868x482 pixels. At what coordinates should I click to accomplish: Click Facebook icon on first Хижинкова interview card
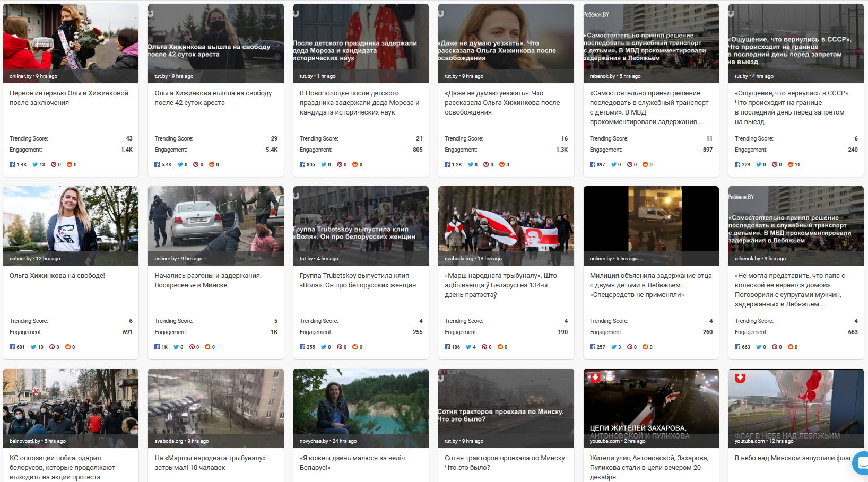(x=12, y=165)
